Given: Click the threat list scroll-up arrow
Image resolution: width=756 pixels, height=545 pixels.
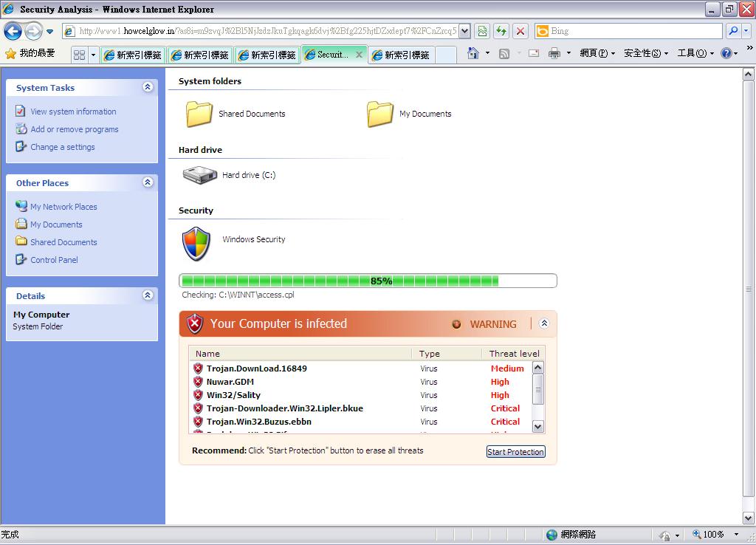Looking at the screenshot, I should (538, 368).
